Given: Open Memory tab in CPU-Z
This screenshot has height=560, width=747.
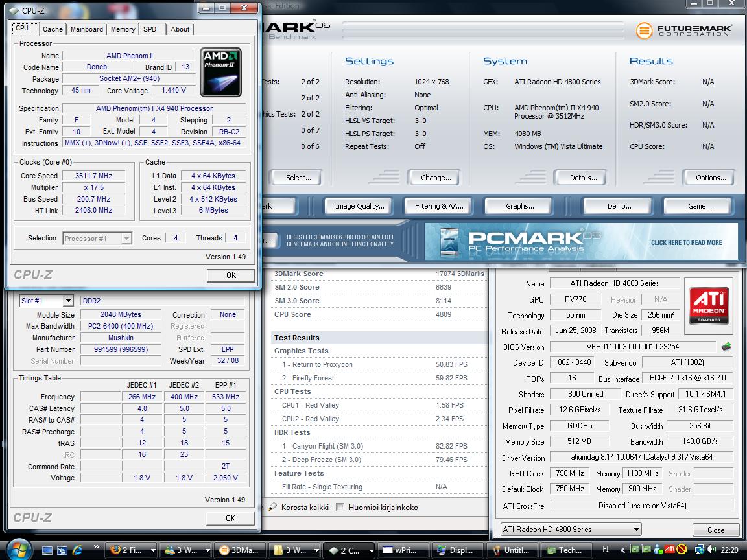Looking at the screenshot, I should [x=123, y=29].
